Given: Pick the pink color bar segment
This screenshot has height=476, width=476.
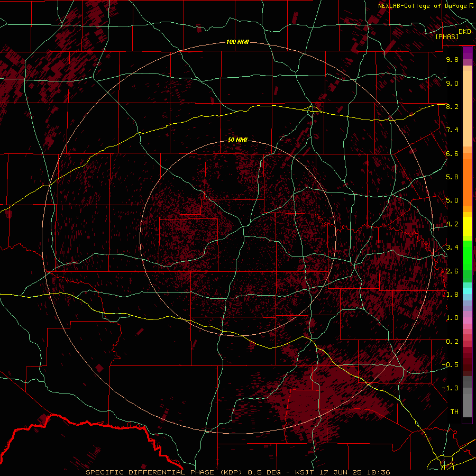Looking at the screenshot, I should (x=467, y=321).
